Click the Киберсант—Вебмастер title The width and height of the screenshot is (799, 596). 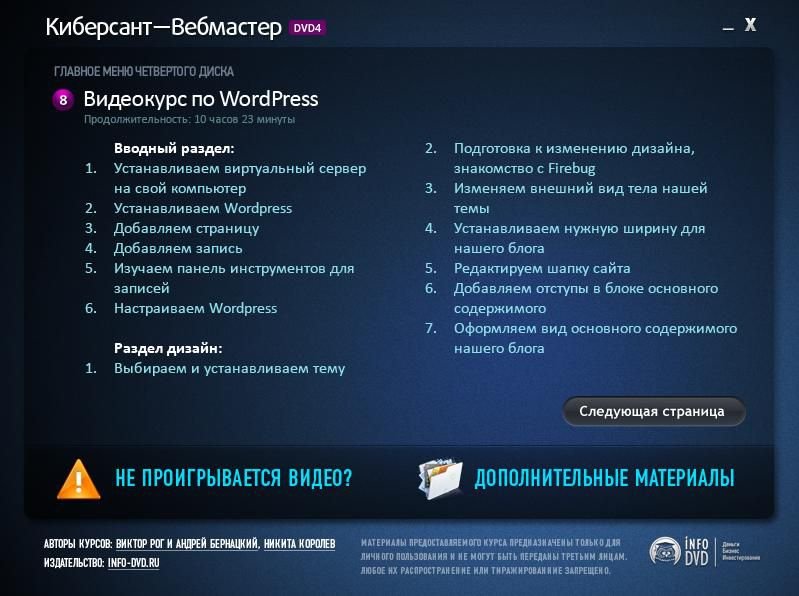tap(163, 28)
